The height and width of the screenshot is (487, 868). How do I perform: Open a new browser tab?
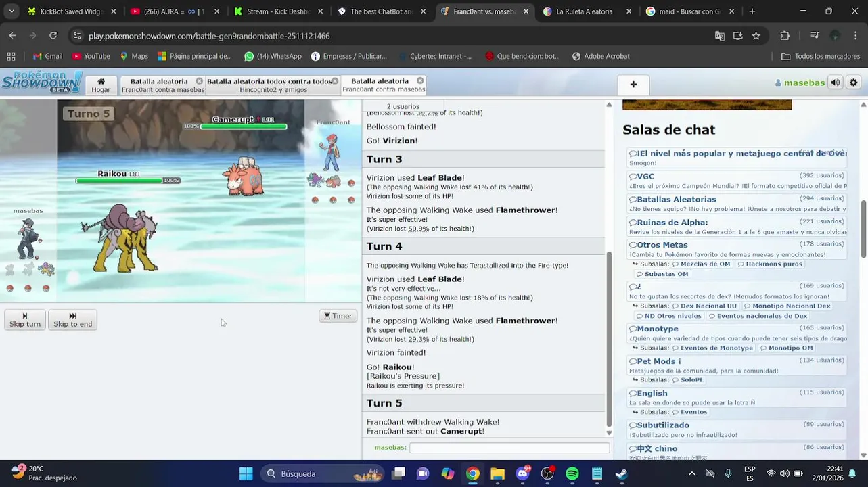pyautogui.click(x=752, y=11)
